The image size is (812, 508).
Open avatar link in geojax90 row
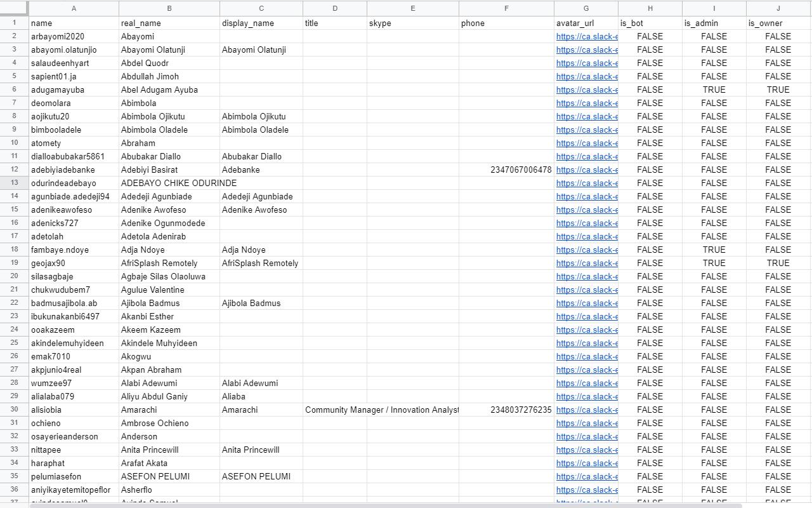(587, 263)
